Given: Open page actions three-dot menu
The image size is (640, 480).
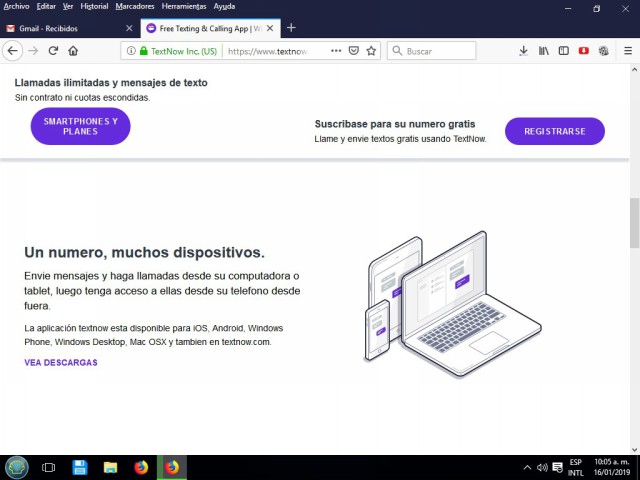Looking at the screenshot, I should tap(336, 51).
